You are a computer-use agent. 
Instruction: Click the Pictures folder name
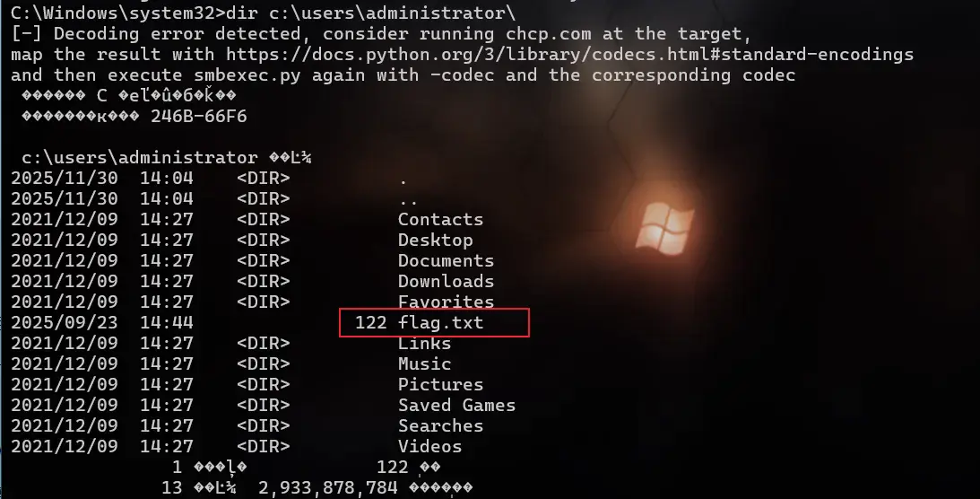click(440, 384)
